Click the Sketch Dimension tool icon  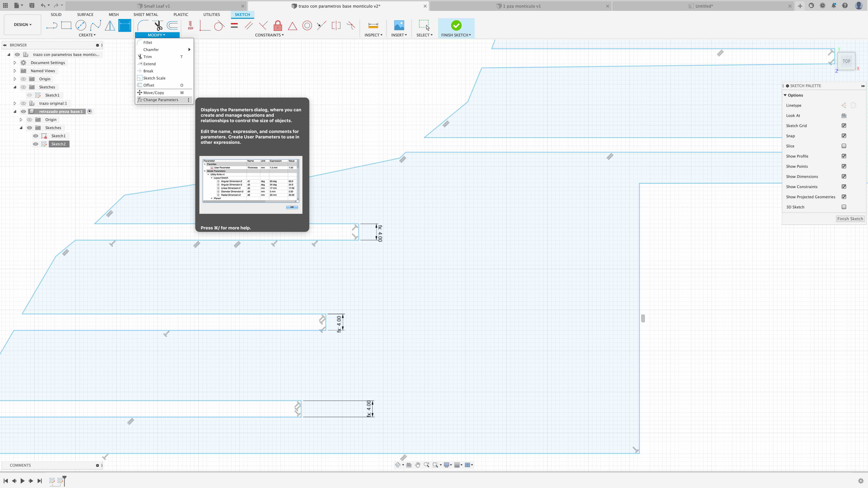124,26
